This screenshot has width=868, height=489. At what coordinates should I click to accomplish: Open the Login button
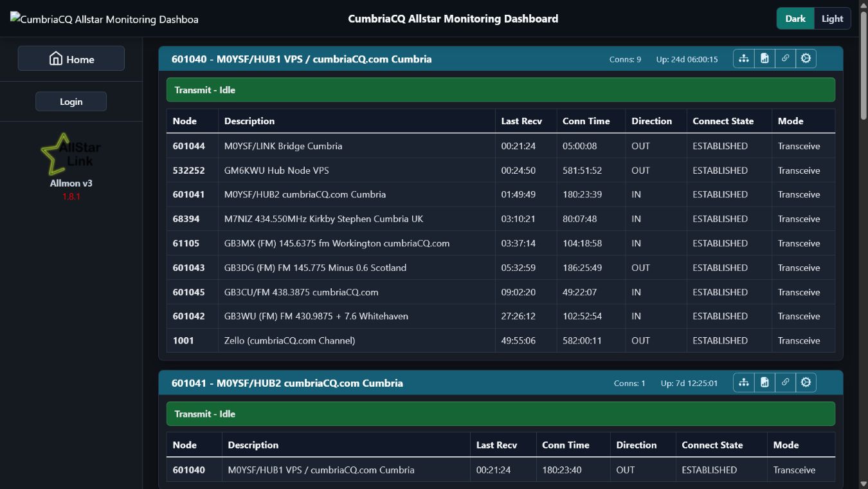click(71, 102)
